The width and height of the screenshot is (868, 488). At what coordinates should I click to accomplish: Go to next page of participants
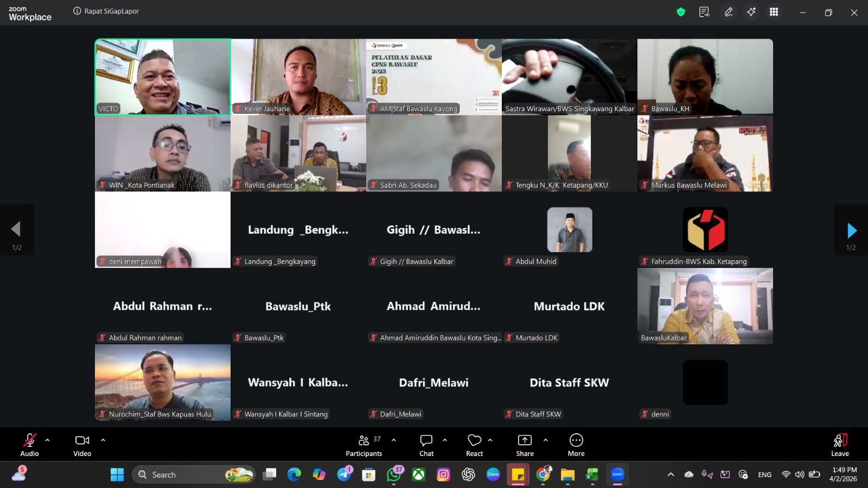click(x=852, y=230)
